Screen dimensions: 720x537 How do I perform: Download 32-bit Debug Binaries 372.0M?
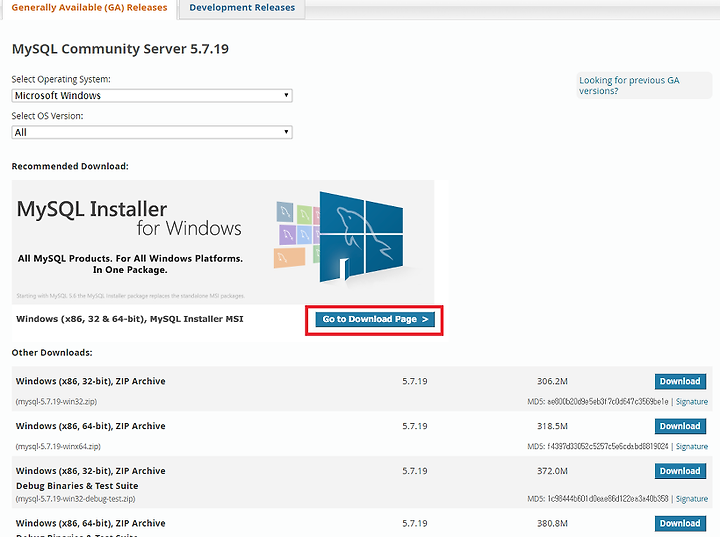pyautogui.click(x=680, y=471)
